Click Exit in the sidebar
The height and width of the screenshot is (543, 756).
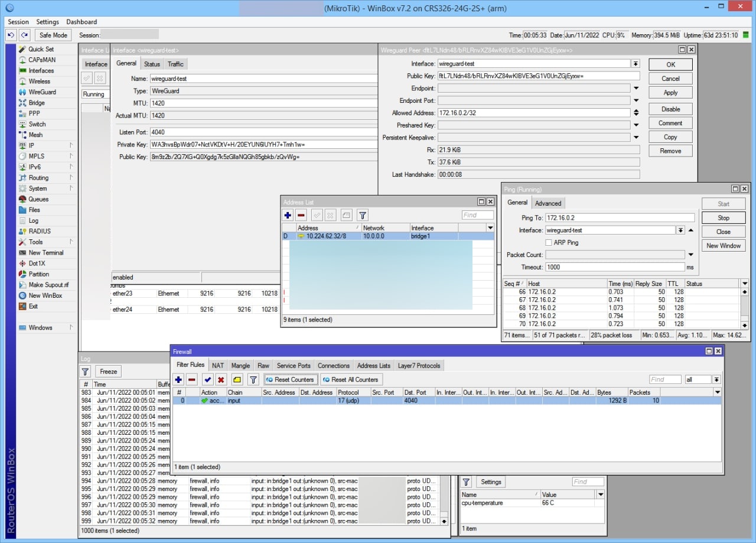33,306
